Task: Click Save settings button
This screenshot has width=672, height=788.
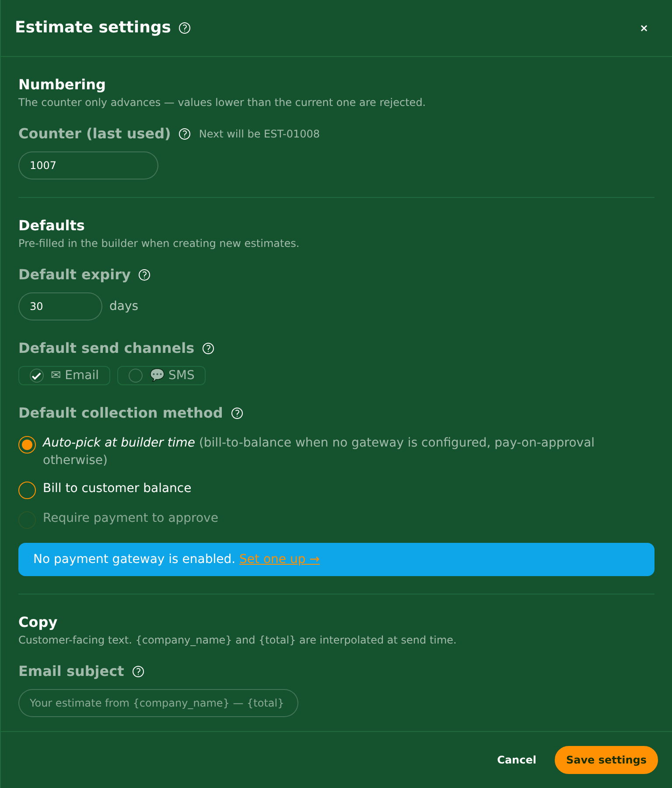Action: coord(606,760)
